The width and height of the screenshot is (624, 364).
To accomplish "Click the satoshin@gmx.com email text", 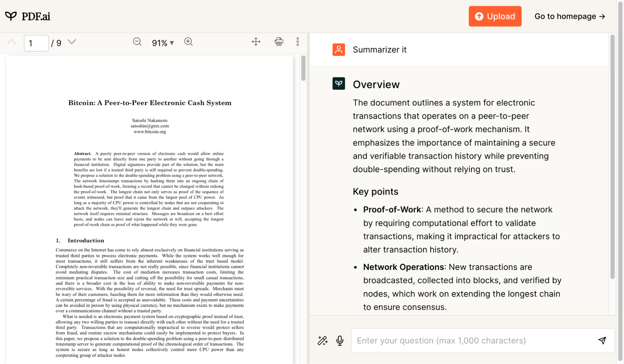I will 150,126.
